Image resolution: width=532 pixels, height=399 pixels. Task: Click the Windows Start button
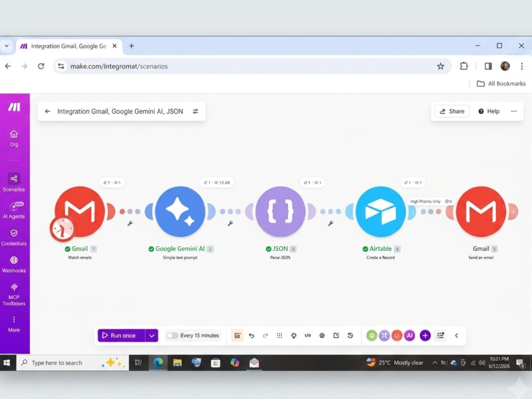click(7, 363)
